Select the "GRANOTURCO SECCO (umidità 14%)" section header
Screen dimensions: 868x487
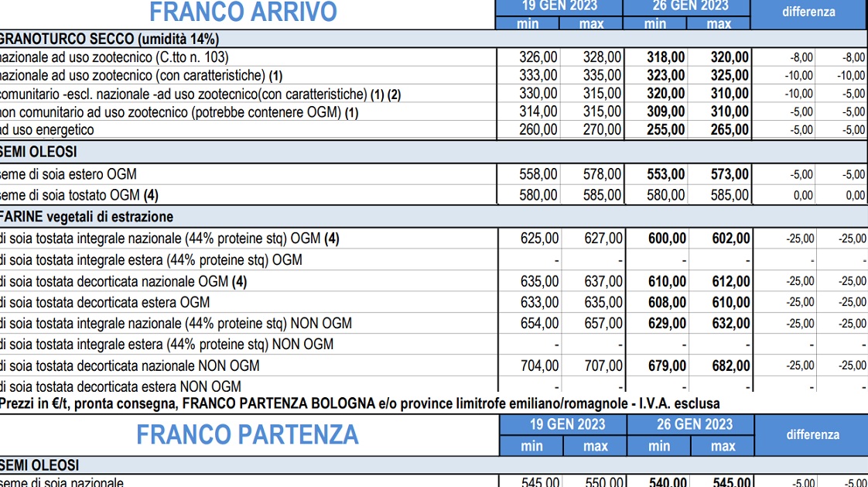pos(110,39)
